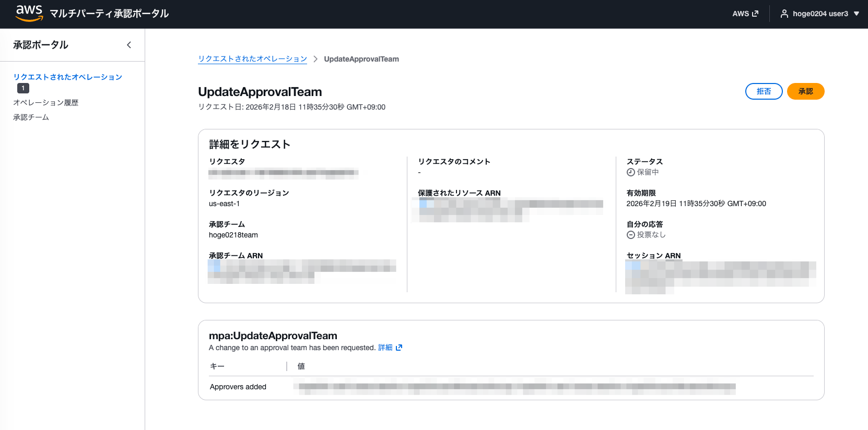Click the 保留中 pending clock icon
This screenshot has height=430, width=868.
pos(630,172)
